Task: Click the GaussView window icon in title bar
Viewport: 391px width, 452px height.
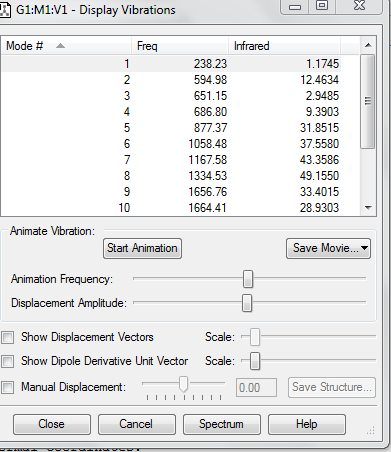Action: 5,10
